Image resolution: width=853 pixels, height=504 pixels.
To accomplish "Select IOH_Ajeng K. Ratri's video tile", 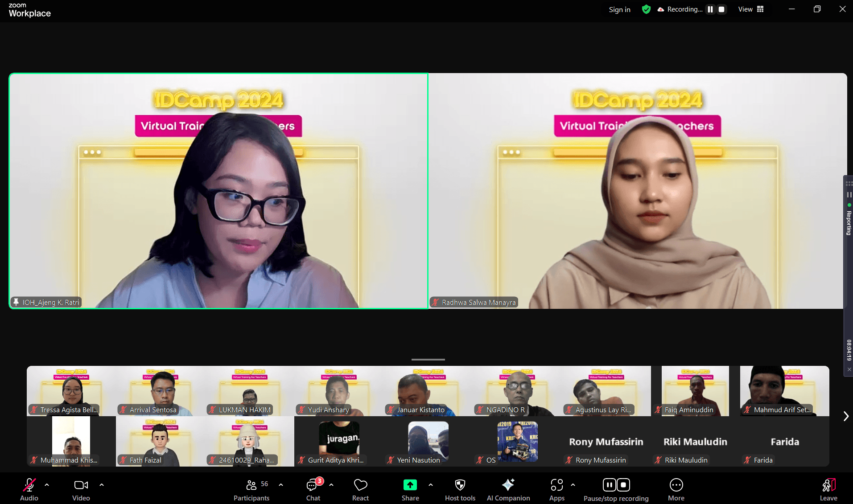I will tap(218, 191).
